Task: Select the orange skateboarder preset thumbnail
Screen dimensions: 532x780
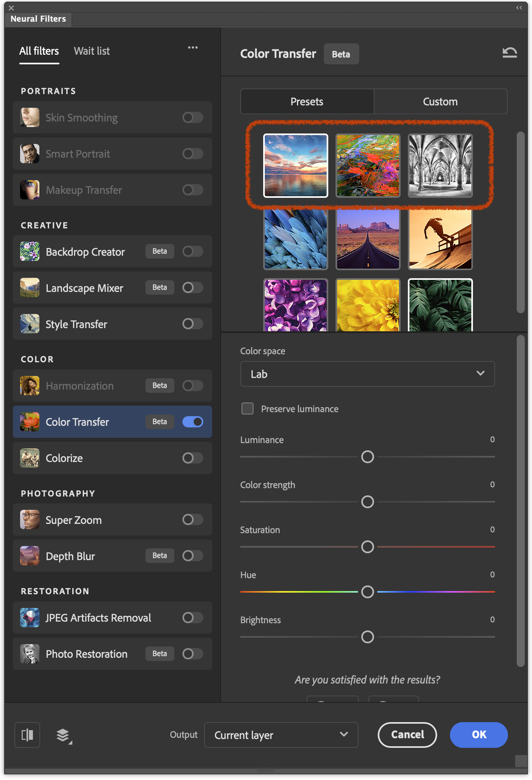Action: click(440, 239)
